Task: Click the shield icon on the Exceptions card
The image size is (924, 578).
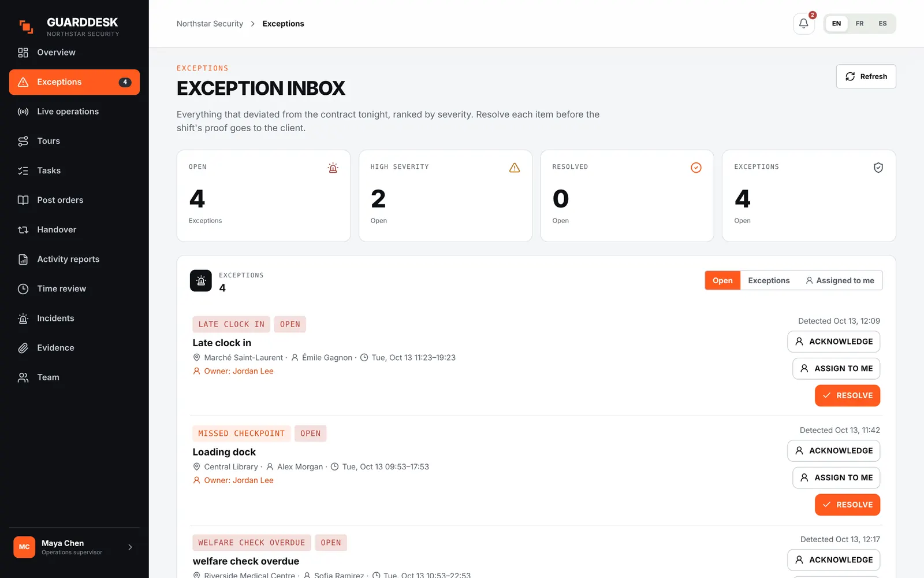Action: 878,168
